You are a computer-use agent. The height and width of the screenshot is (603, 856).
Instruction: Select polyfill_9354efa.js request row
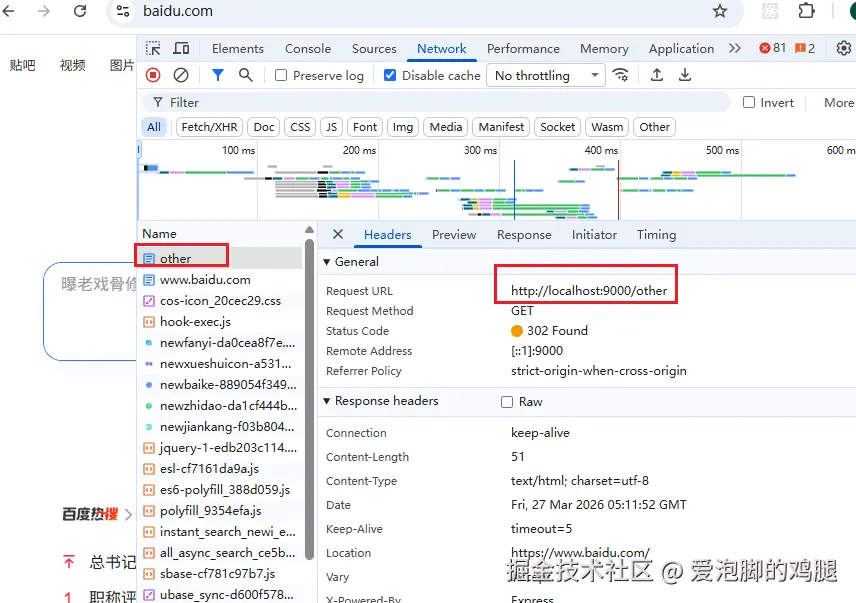(x=219, y=510)
